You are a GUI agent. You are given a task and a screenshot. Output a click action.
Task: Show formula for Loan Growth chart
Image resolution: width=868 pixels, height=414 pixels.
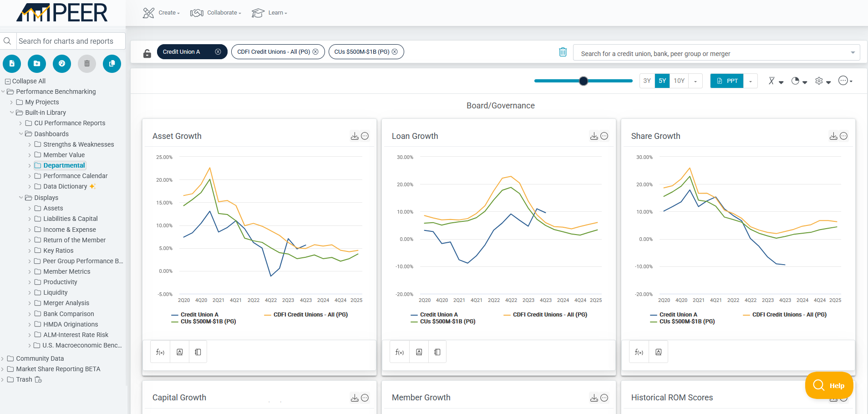point(400,352)
